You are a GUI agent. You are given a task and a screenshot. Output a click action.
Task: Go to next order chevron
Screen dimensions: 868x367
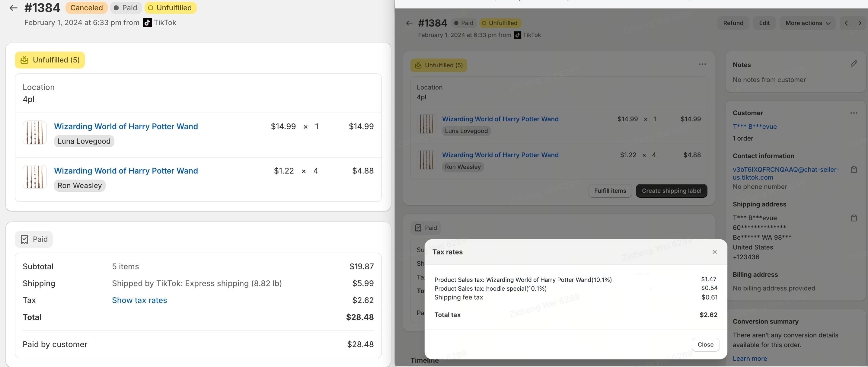[860, 23]
